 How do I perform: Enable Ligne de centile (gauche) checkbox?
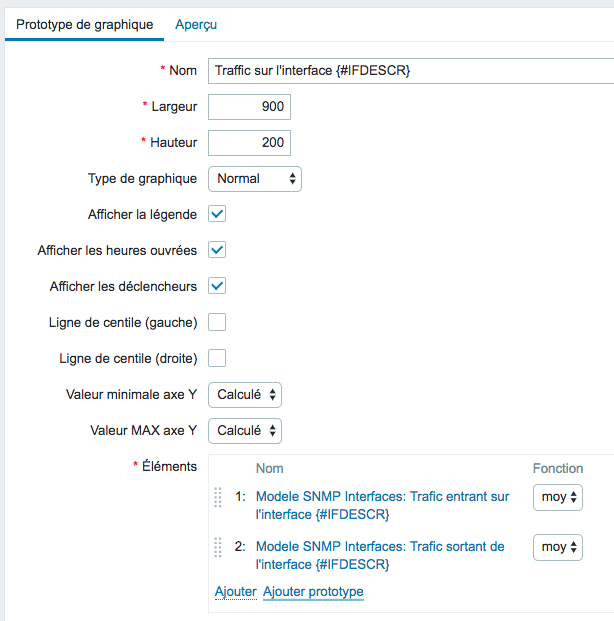[x=217, y=322]
